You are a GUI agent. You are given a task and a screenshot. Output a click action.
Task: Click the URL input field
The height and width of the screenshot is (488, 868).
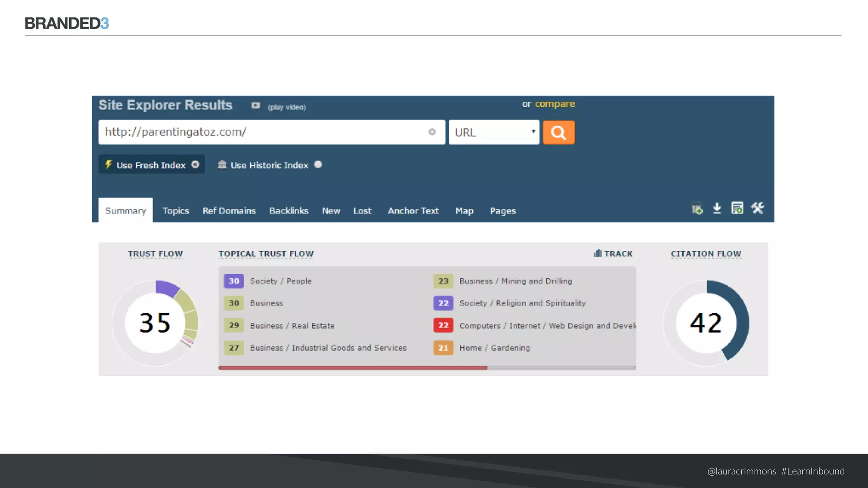[x=263, y=132]
